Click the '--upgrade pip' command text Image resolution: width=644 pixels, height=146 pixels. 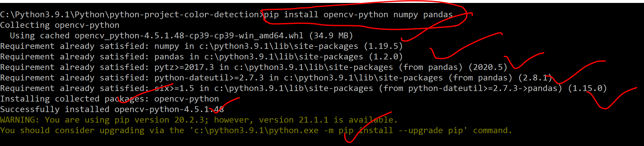tap(431, 130)
